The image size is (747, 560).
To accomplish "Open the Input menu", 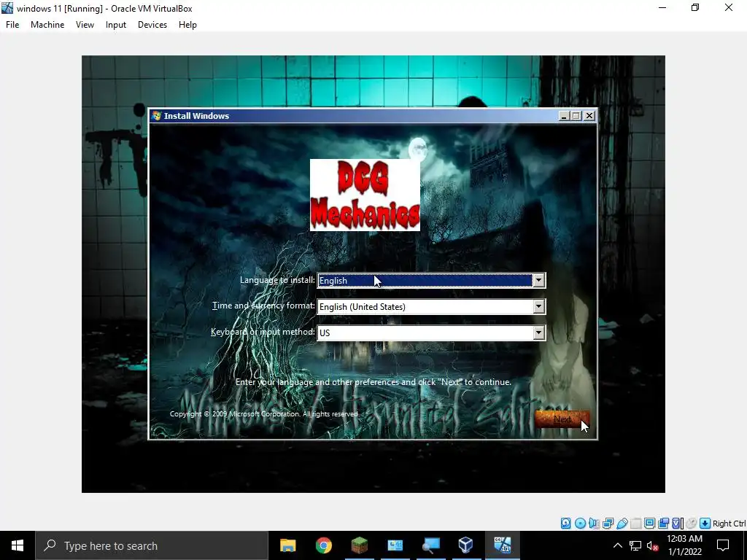I will click(x=116, y=25).
